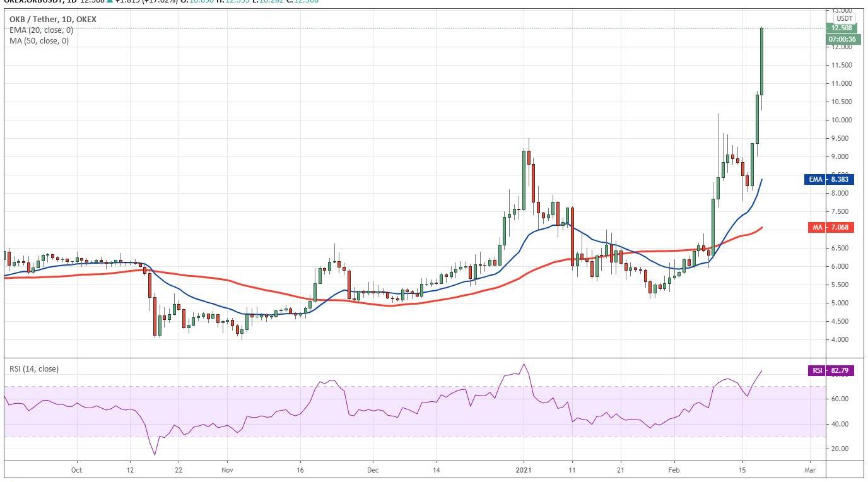Click the 60.00 level on the RSI scale
Image resolution: width=868 pixels, height=482 pixels.
pyautogui.click(x=839, y=399)
